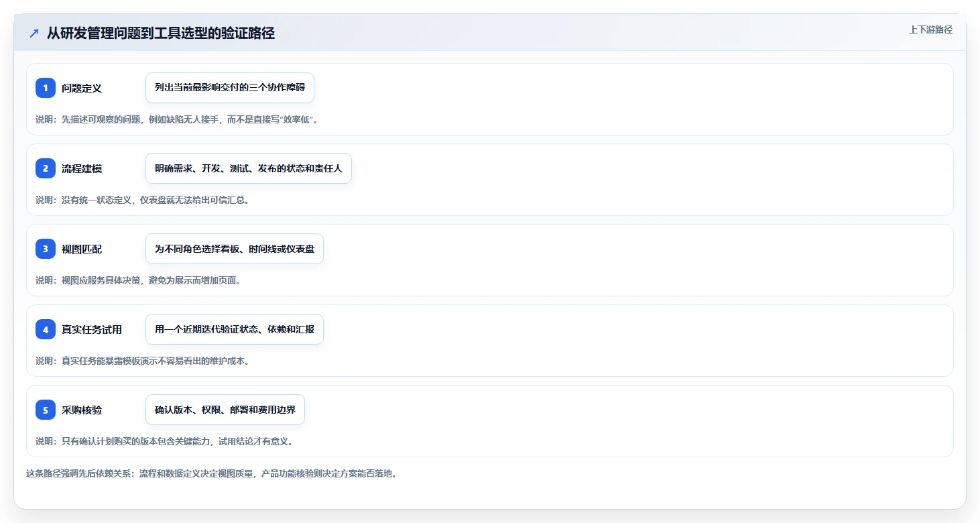Click the note '说明：没有统一状态定义…'
The image size is (980, 523).
[x=143, y=200]
